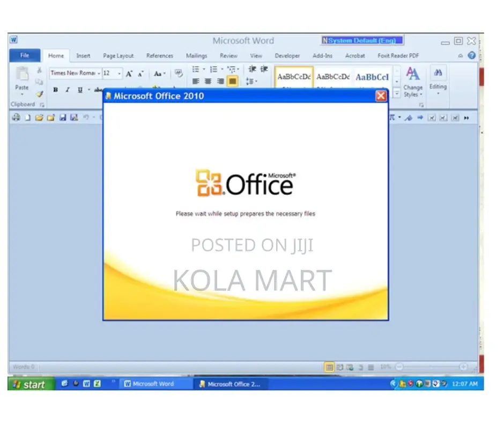The width and height of the screenshot is (504, 423).
Task: Open the File tab
Action: coord(25,55)
